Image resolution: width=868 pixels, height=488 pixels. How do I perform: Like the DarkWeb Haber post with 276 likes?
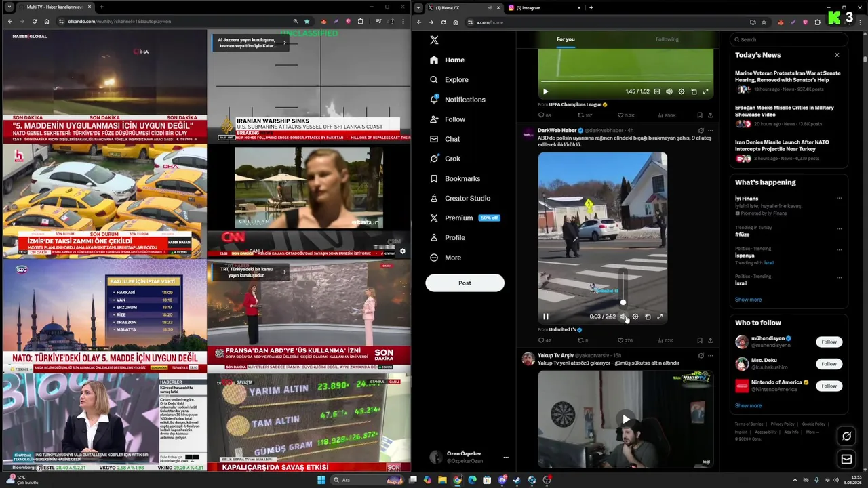pos(625,340)
